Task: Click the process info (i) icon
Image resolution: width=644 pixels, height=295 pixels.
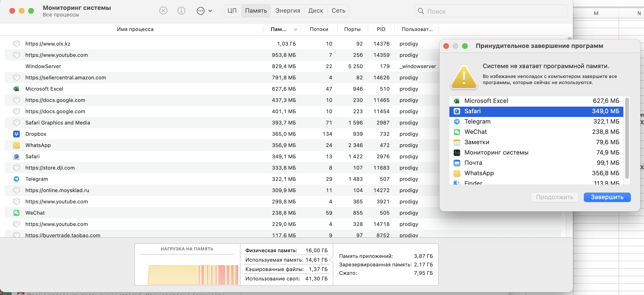Action: tap(181, 11)
